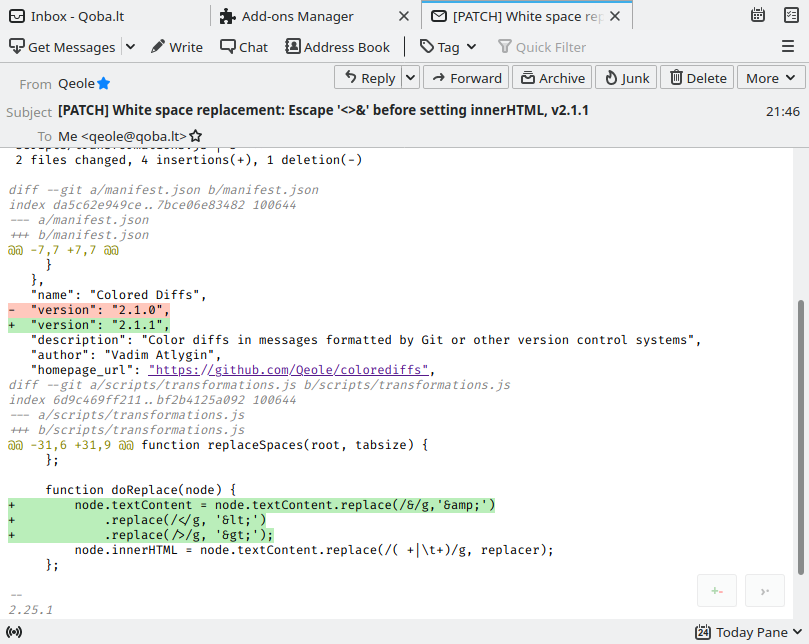Click the line "2 files changed, 4 insertions(+)"
809x644 pixels.
coord(188,160)
